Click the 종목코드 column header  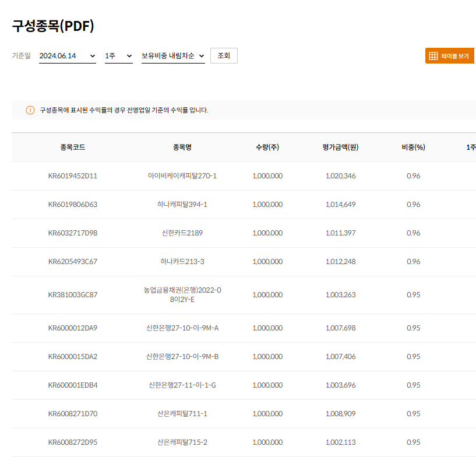click(73, 147)
